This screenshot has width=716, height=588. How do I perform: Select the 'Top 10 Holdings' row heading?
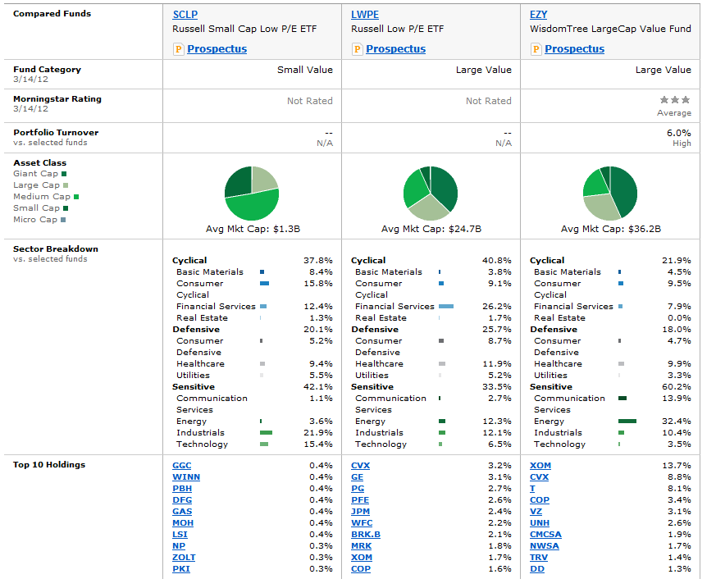point(49,465)
